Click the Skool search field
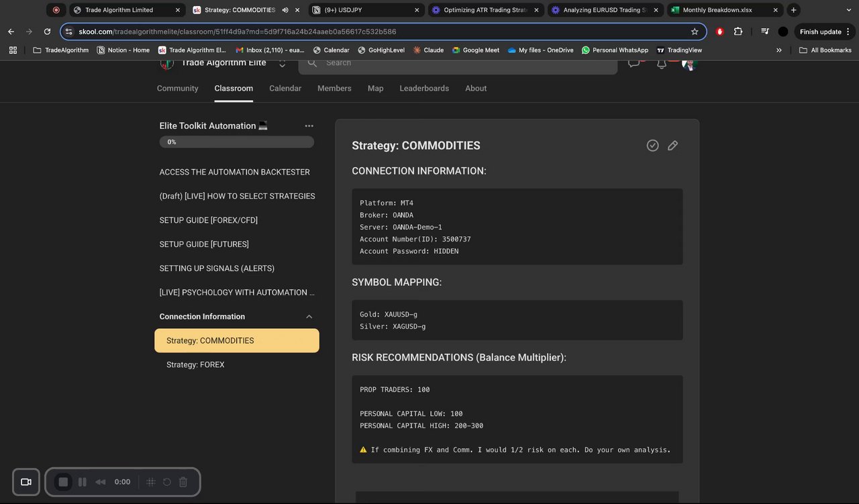This screenshot has width=859, height=504. [x=456, y=63]
